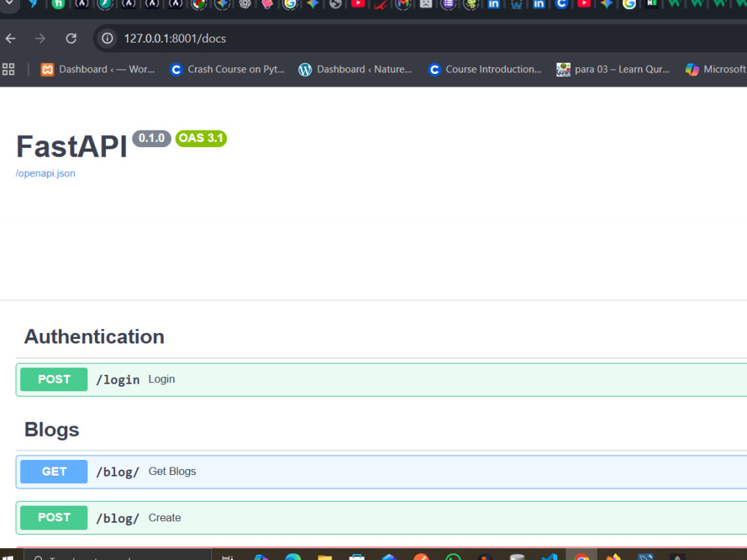Switch to the ChatGPT tab
747x560 pixels.
pyautogui.click(x=245, y=4)
